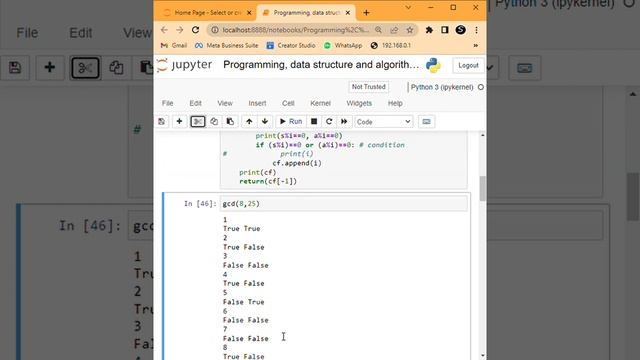Show more bookmarks with the double chevron

click(476, 46)
